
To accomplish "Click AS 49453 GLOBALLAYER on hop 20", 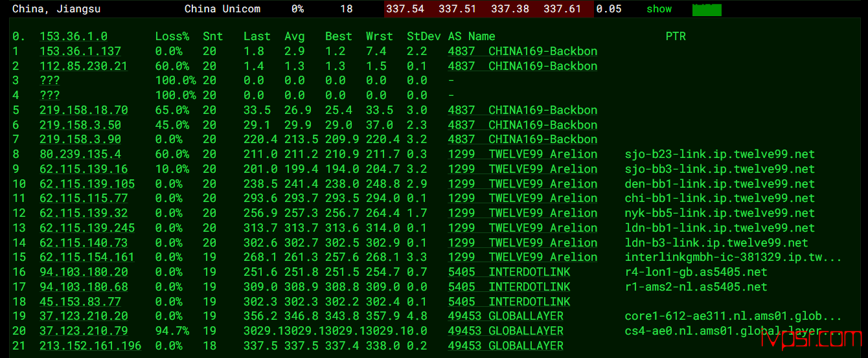I will (506, 331).
